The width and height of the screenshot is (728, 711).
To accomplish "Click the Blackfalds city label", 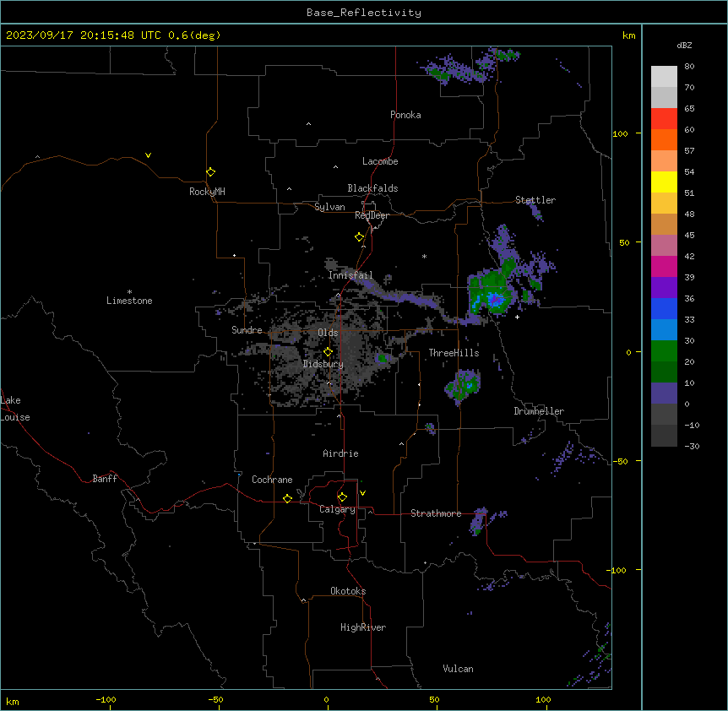I will click(x=372, y=188).
